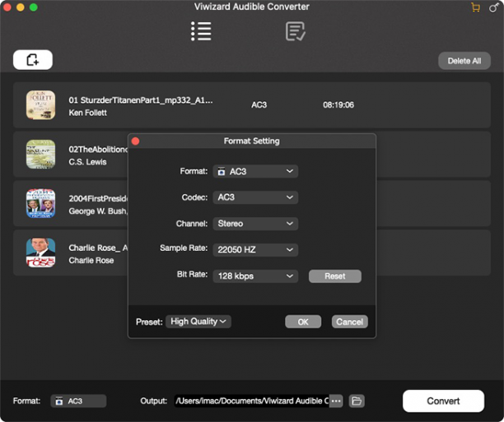
Task: Open the registration key icon
Action: tap(493, 7)
